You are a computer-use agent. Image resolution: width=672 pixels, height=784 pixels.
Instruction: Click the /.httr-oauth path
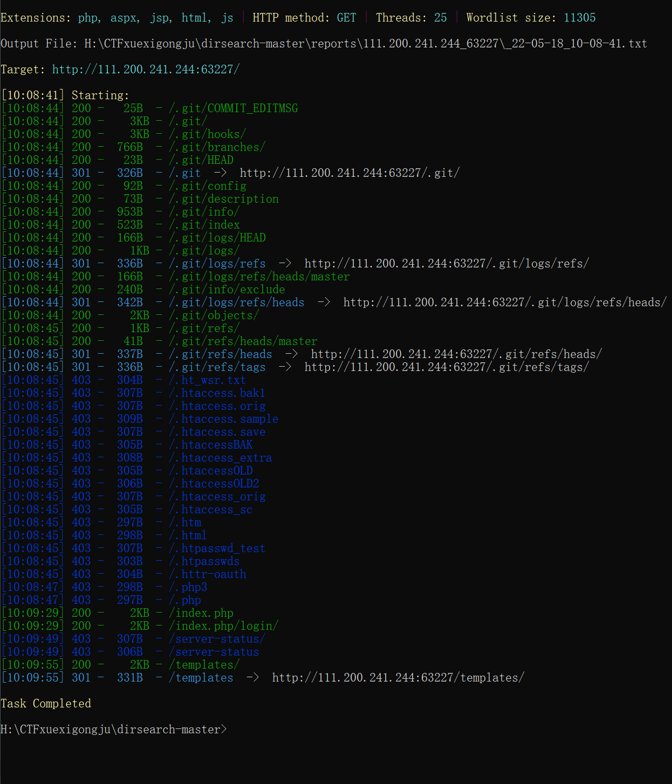(208, 574)
